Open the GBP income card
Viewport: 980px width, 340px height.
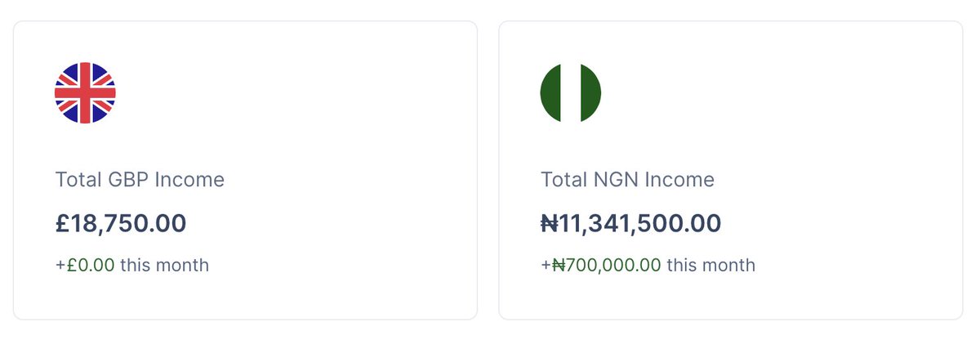(x=245, y=169)
